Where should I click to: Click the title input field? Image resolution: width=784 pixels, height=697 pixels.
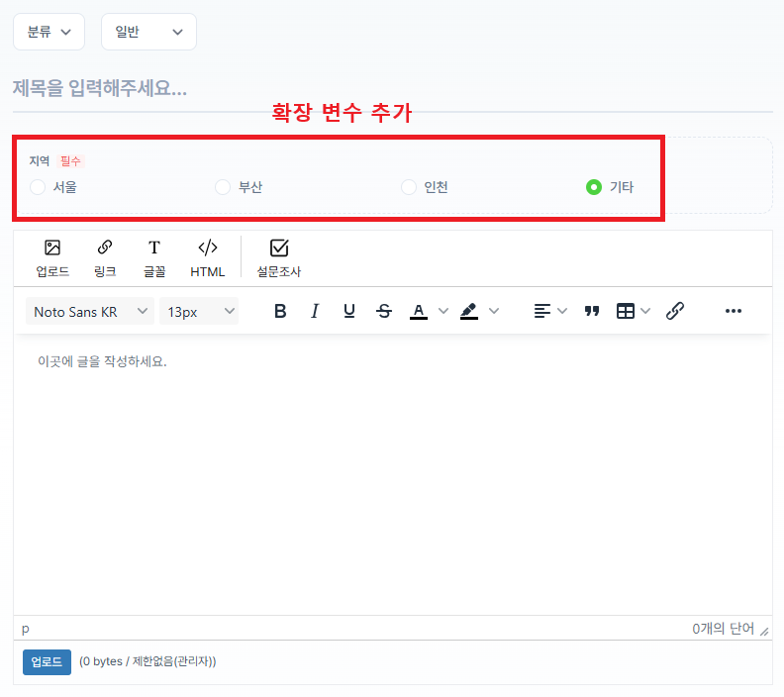pyautogui.click(x=392, y=88)
